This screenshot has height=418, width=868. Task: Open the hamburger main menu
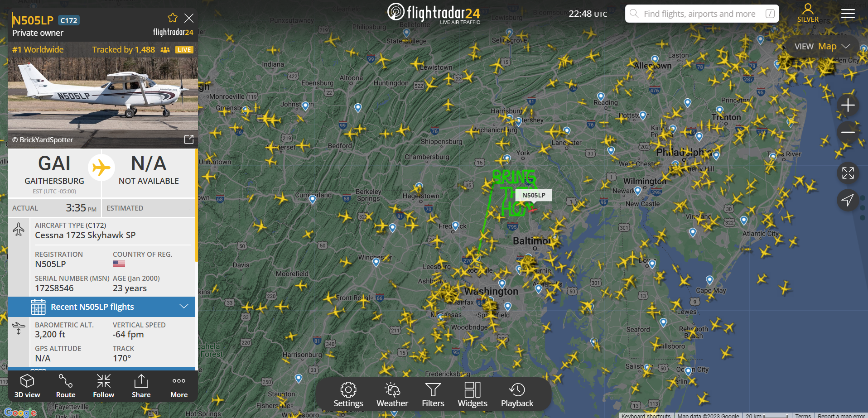click(x=848, y=14)
